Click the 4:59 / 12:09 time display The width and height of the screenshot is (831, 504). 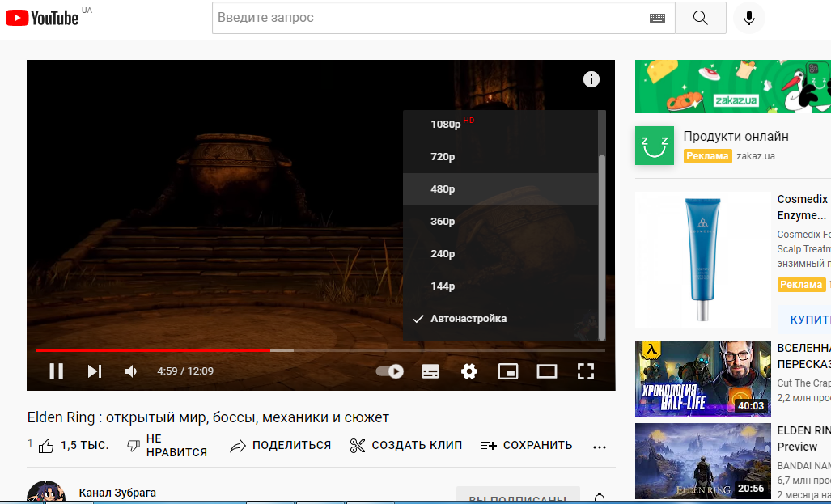point(185,371)
